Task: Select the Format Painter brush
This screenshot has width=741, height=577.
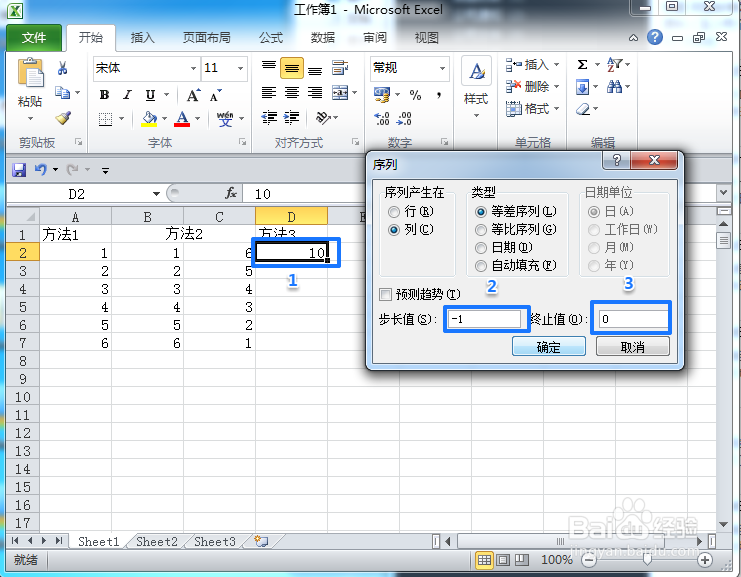Action: (63, 118)
